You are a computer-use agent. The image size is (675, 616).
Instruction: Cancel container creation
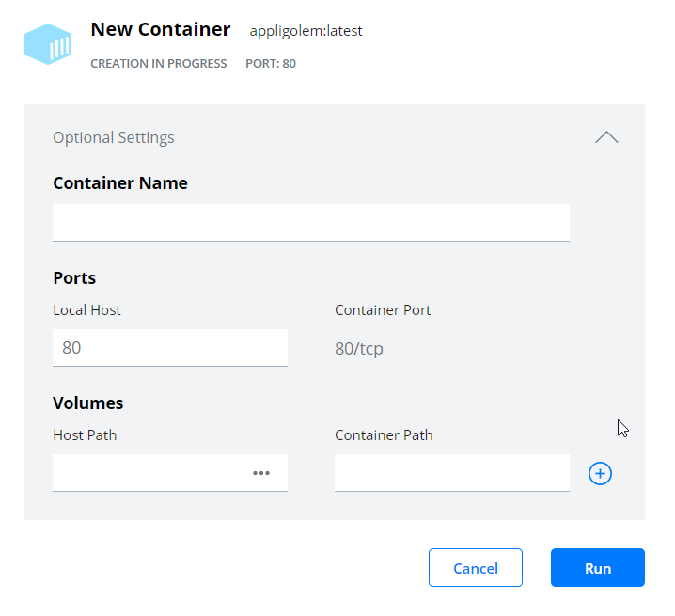point(476,568)
